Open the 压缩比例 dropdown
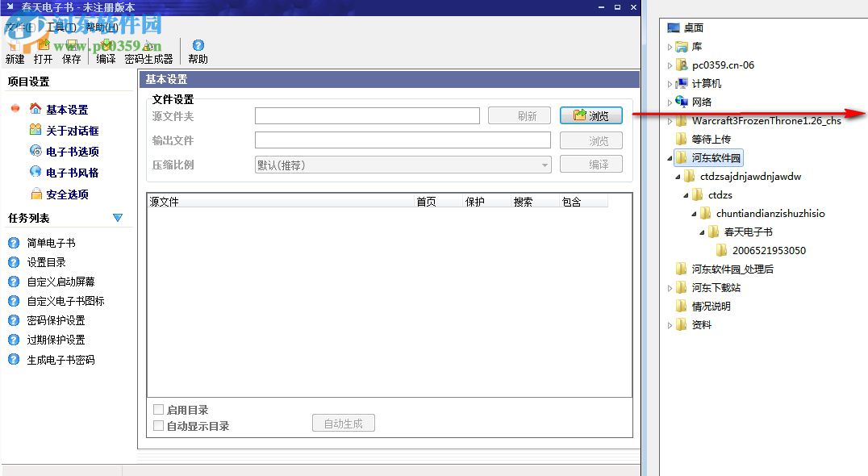This screenshot has height=476, width=868. (x=403, y=165)
